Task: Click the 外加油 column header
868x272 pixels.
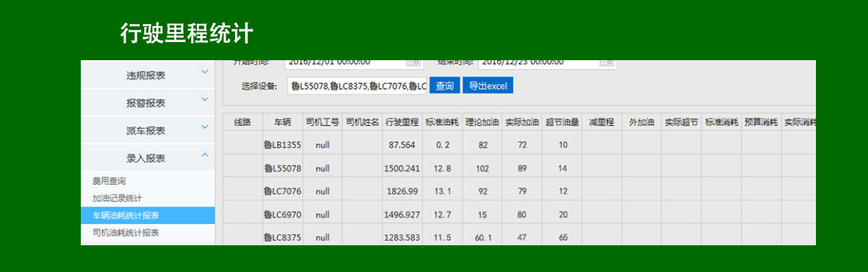Action: click(x=642, y=122)
